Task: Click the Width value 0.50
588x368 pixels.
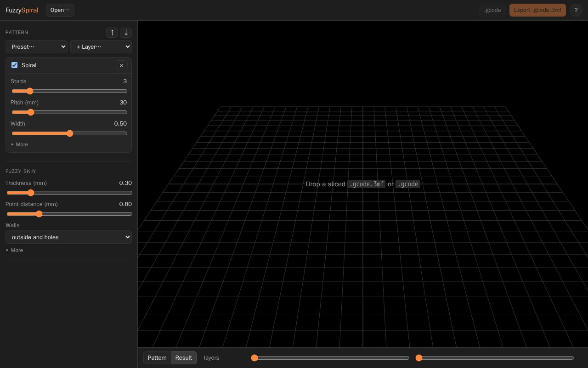Action: tap(120, 124)
